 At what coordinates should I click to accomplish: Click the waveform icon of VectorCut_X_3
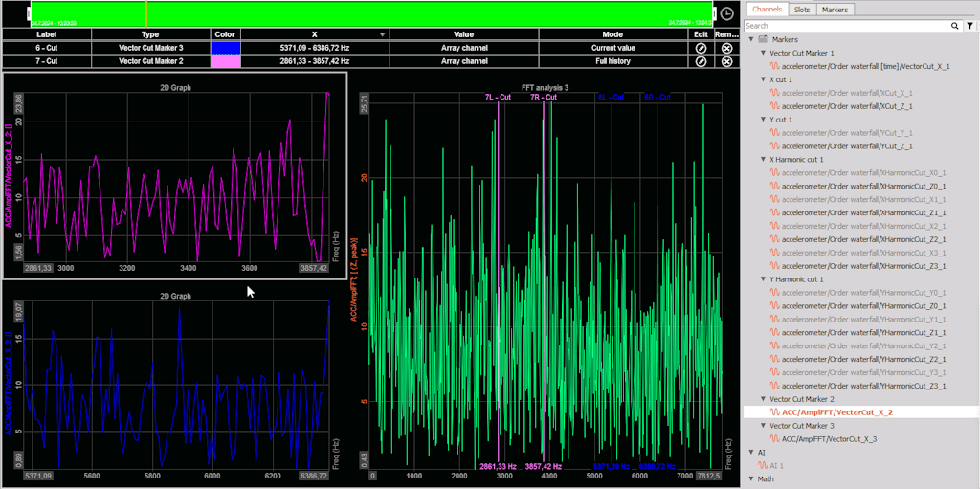pos(775,439)
